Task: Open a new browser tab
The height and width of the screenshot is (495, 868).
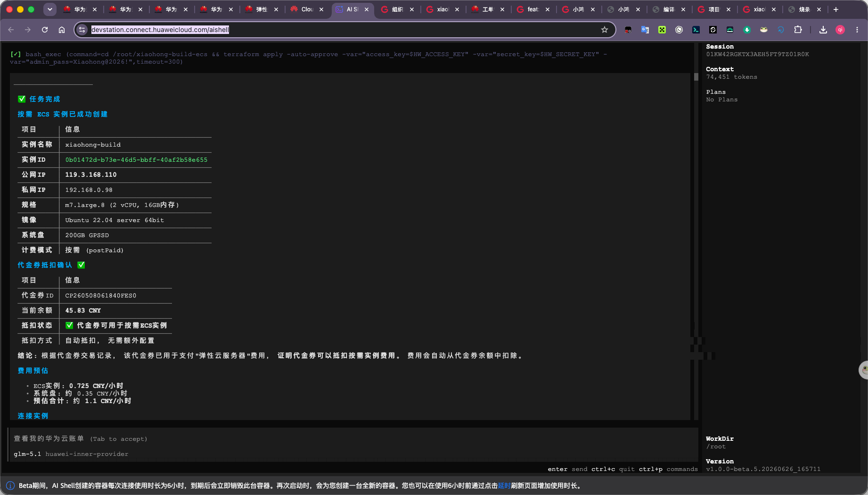Action: [x=836, y=9]
